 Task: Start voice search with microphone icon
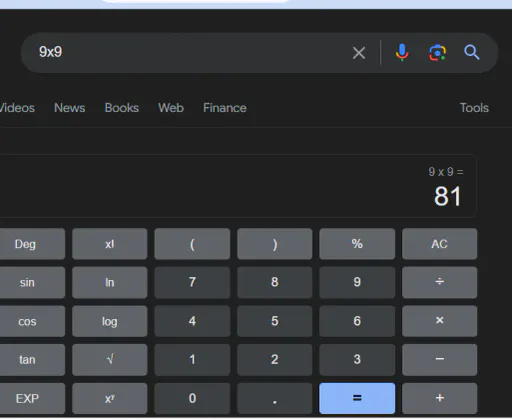pos(402,53)
